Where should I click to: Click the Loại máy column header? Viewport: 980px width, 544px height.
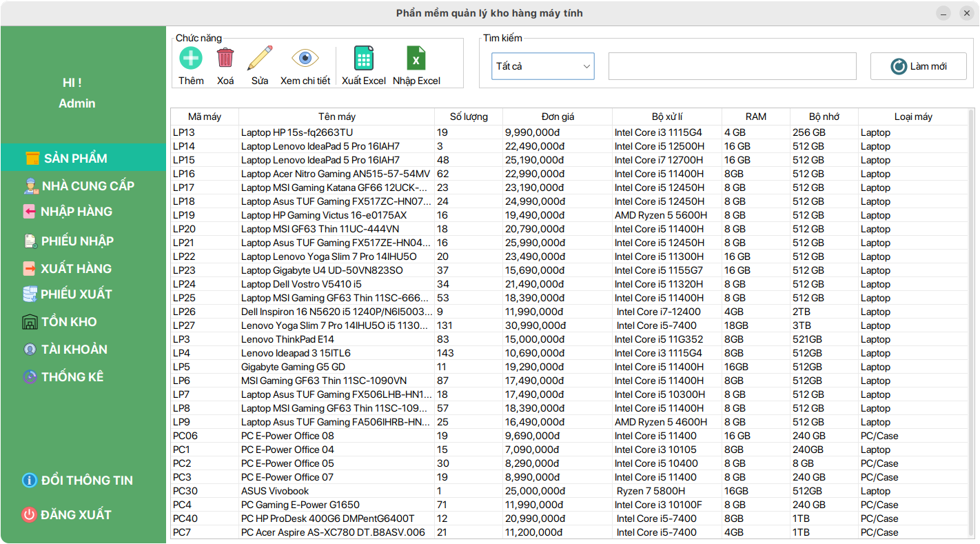click(x=913, y=117)
